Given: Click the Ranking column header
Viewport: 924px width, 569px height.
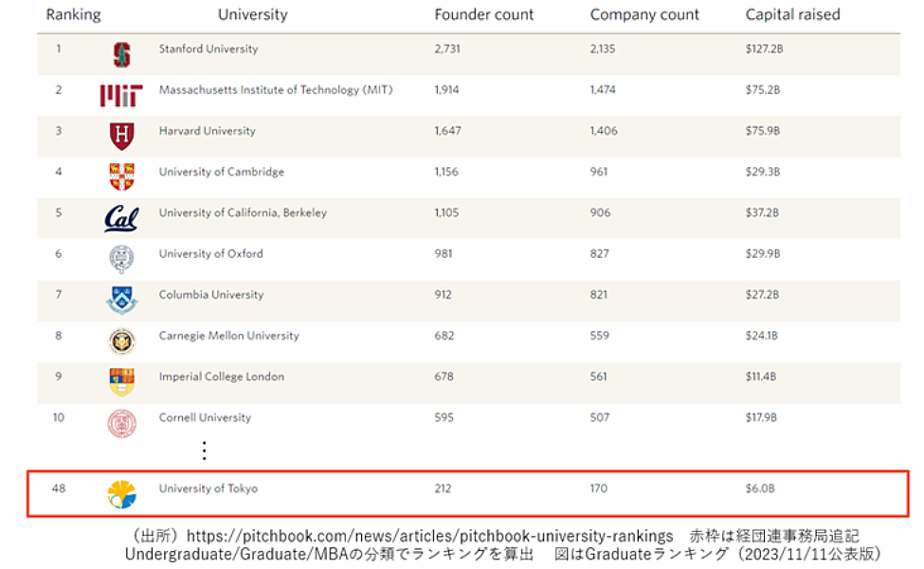Looking at the screenshot, I should click(x=74, y=15).
